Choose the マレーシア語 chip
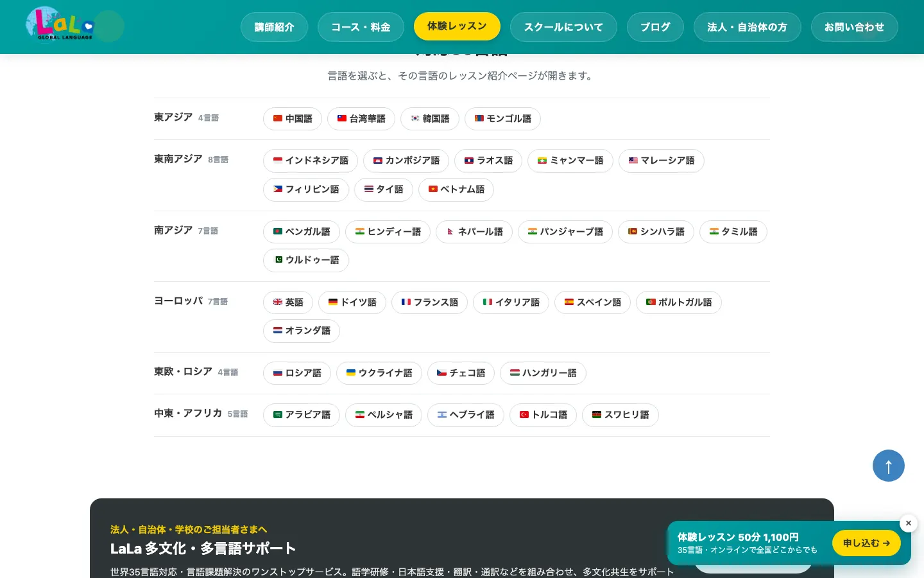The height and width of the screenshot is (578, 924). tap(662, 161)
